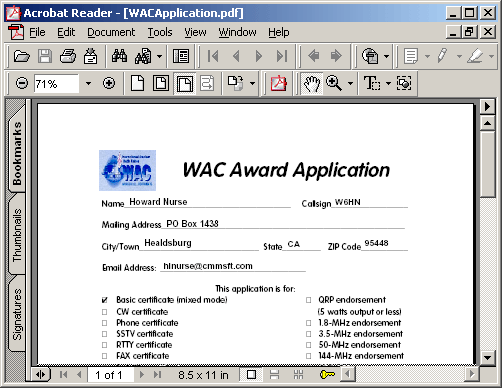Select Fit Width page icon
Viewport: 502px width, 388px height.
(x=185, y=83)
